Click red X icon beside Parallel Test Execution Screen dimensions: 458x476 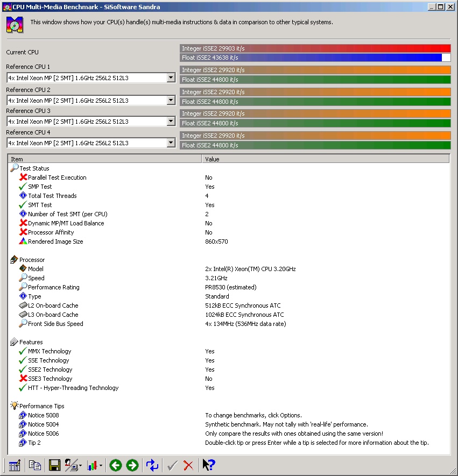23,177
